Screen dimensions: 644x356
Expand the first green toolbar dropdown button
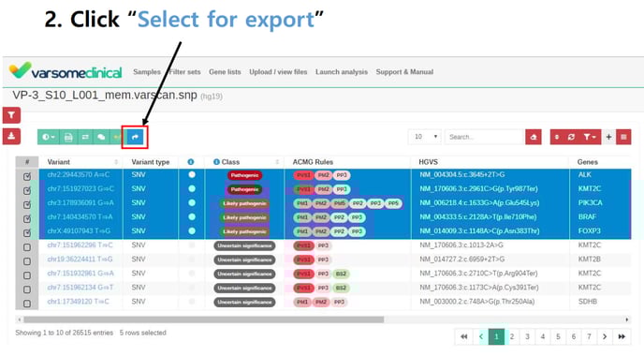point(49,137)
